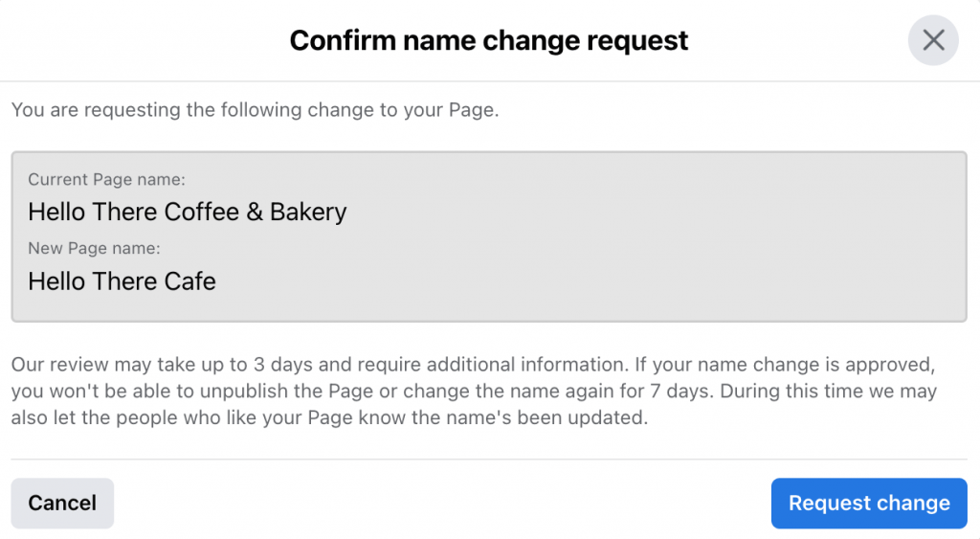
Task: Click the Hello There Coffee & Bakery name
Action: (188, 212)
